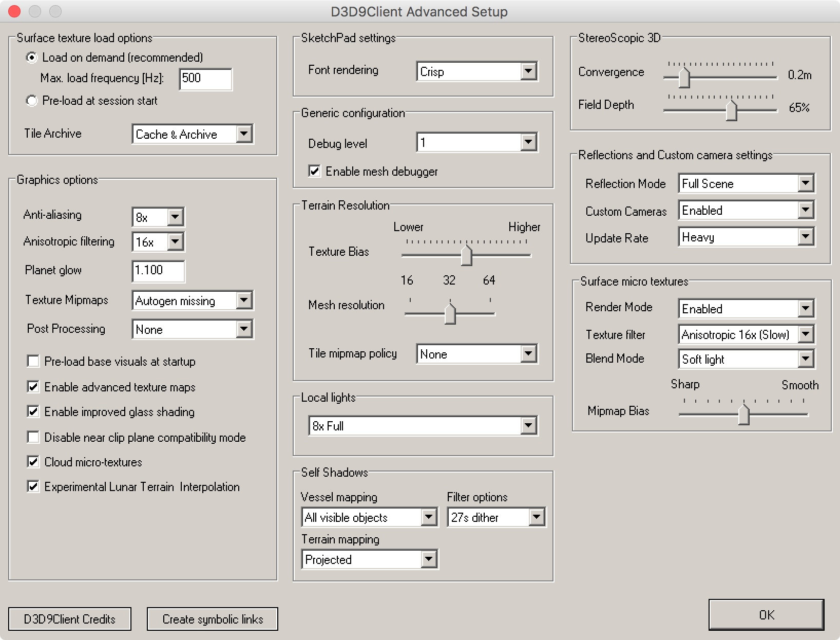
Task: Toggle Enable mesh debugger checkbox
Action: (314, 171)
